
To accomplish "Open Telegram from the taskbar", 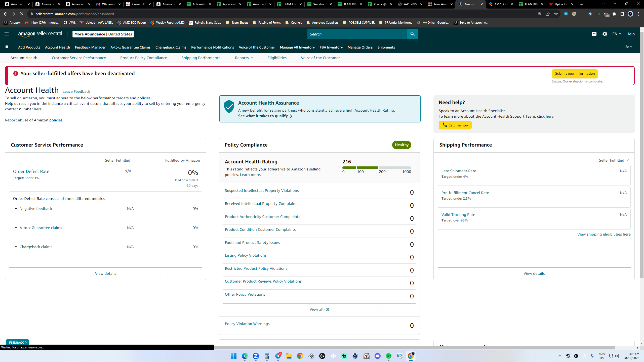I will (x=278, y=356).
